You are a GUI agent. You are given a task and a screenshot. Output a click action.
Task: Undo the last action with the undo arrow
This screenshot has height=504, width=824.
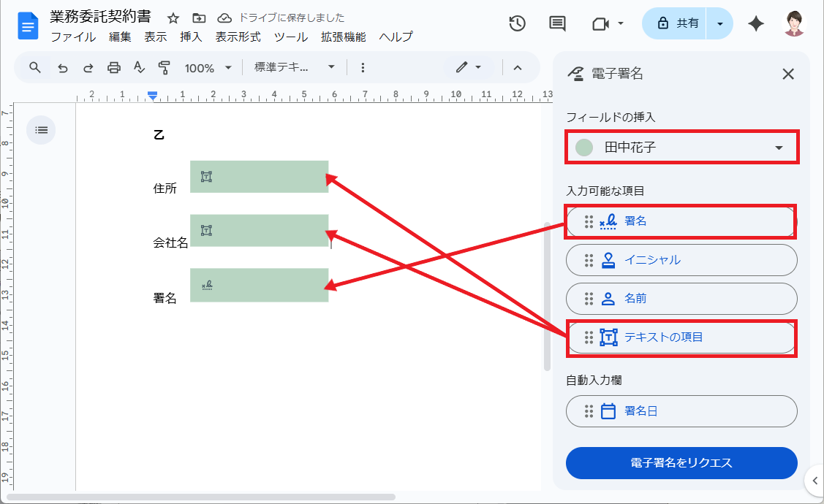click(x=63, y=67)
